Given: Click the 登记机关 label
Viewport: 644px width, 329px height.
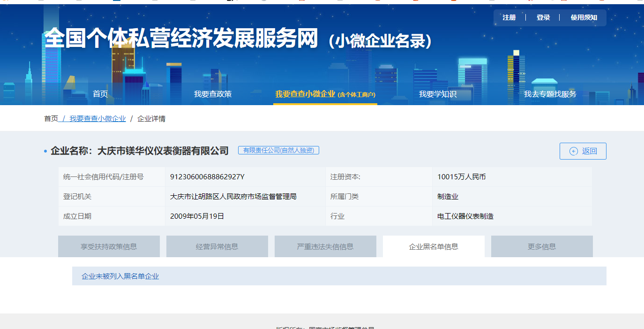Looking at the screenshot, I should point(77,197).
